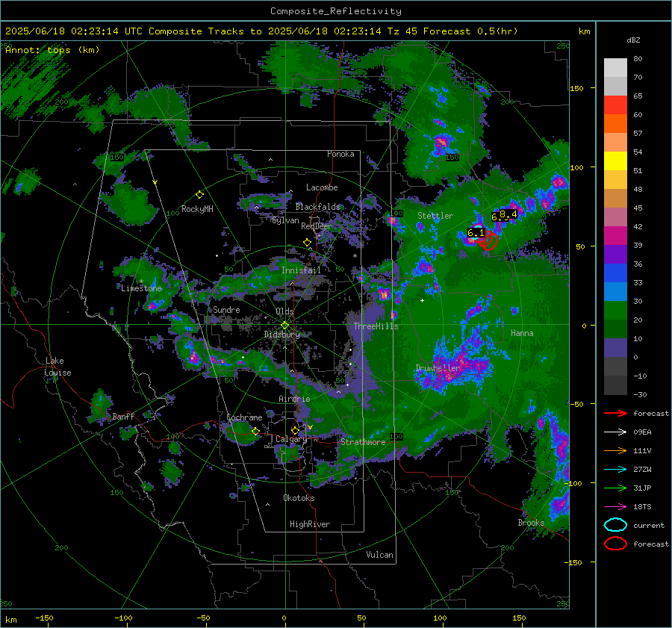Screen dimensions: 672x628
Task: Click the 'Vulcan' city label
Action: click(380, 555)
